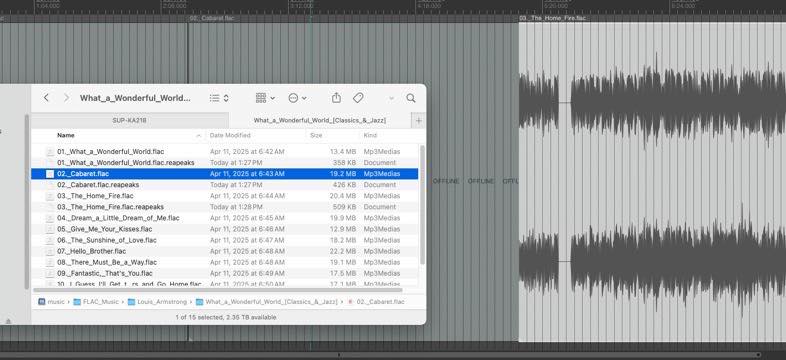786x360 pixels.
Task: Switch Finder to list view options
Action: (219, 98)
